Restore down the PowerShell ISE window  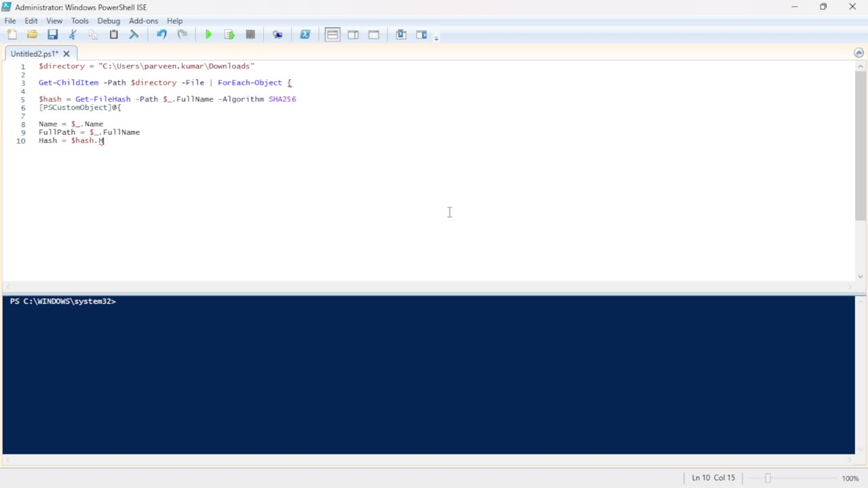[x=823, y=7]
